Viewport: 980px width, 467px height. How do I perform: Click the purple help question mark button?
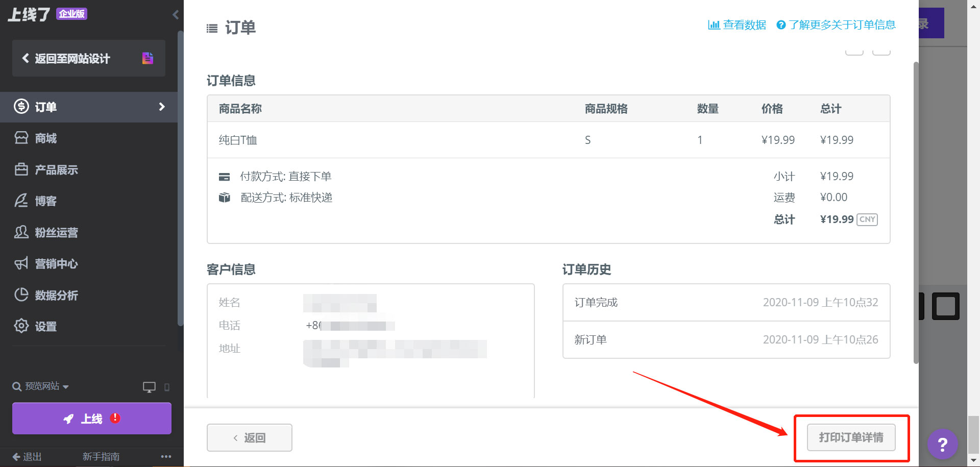[942, 445]
